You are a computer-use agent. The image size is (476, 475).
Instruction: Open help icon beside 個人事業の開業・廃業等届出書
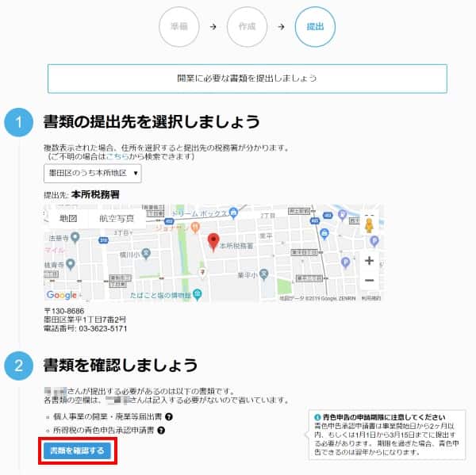[x=169, y=417]
